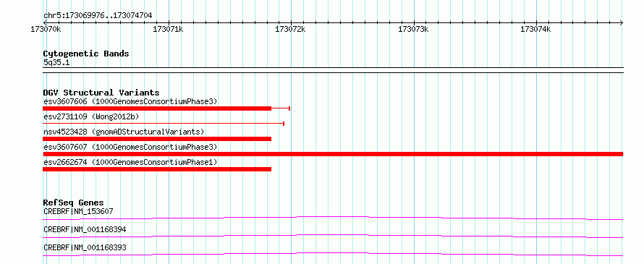Click the thin red line of esv2731109
The image size is (644, 264).
point(164,123)
